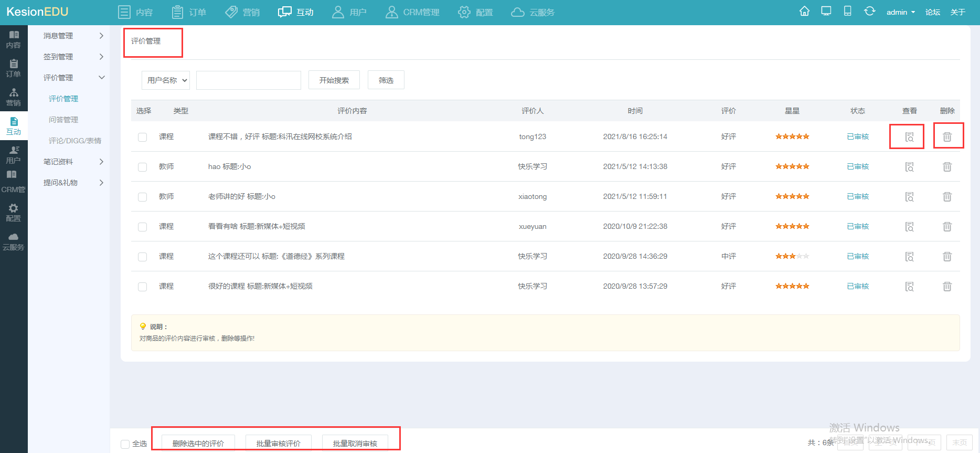
Task: Click the mobile preview phone icon
Action: pyautogui.click(x=847, y=12)
